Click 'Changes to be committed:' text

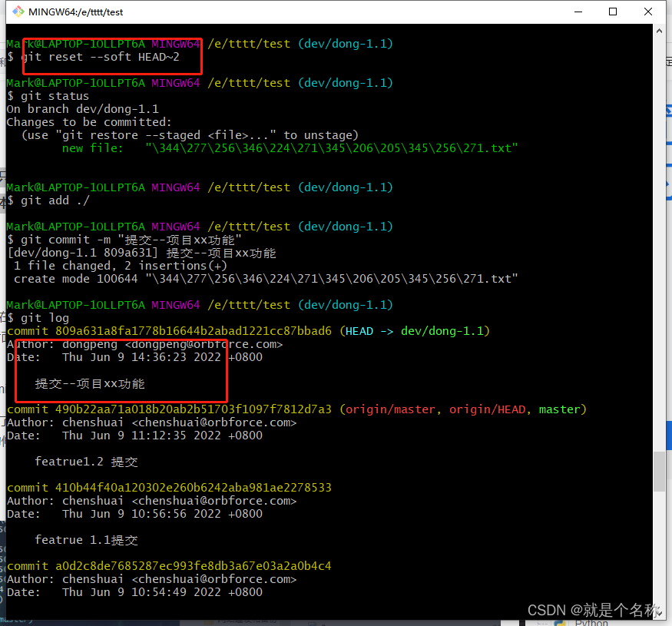(x=89, y=122)
